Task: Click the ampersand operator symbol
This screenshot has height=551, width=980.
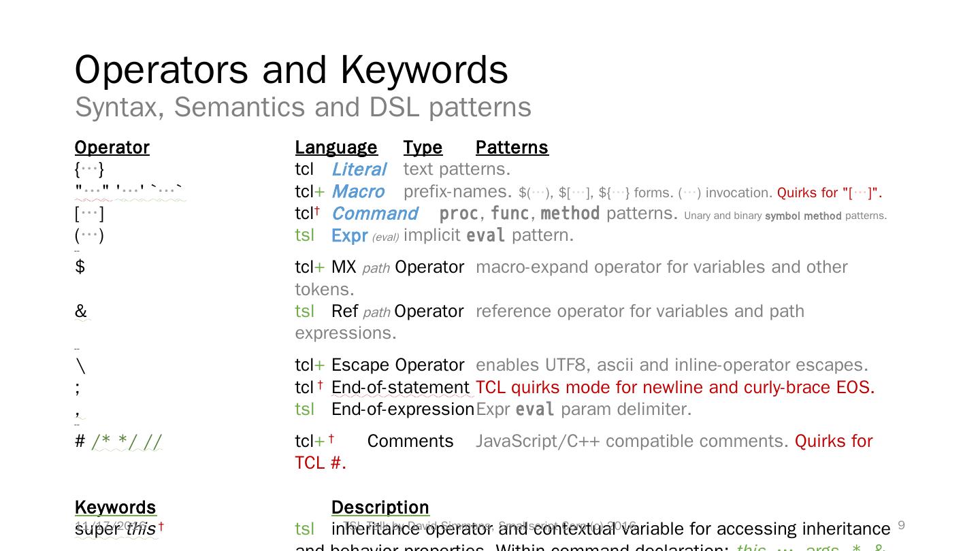Action: 81,311
